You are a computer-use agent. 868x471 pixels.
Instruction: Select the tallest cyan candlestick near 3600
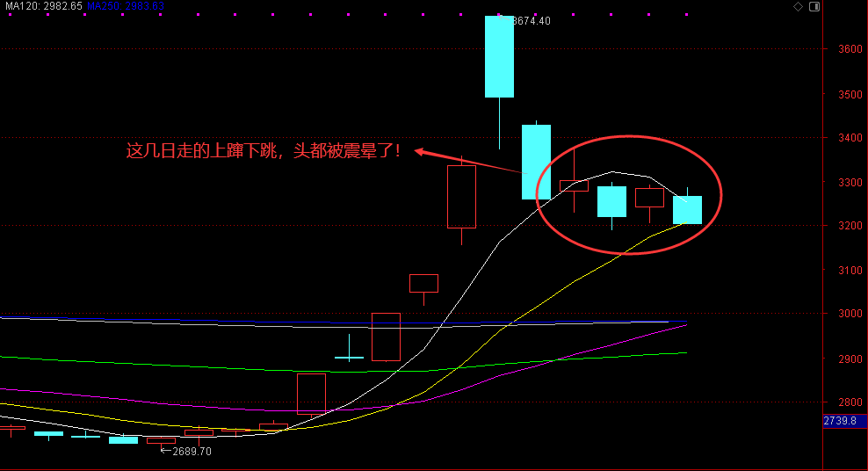(x=499, y=56)
